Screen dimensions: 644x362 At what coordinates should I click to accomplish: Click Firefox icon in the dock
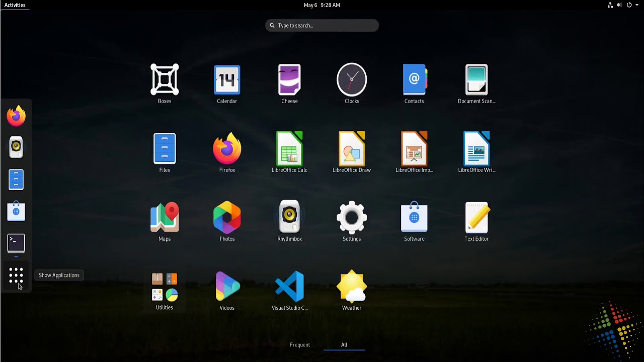pyautogui.click(x=16, y=116)
